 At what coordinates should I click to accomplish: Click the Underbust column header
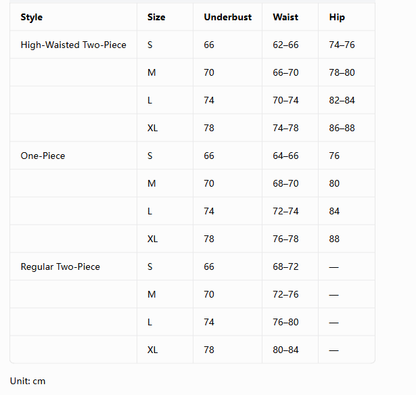coord(228,17)
